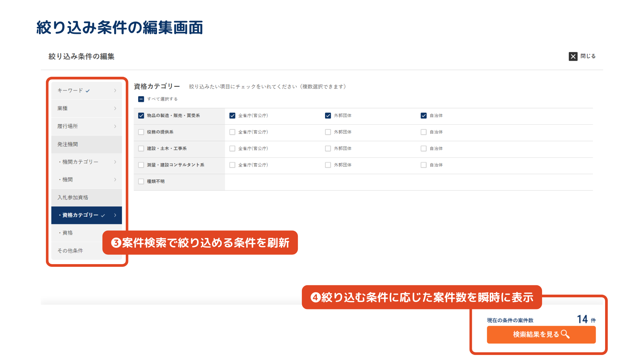
Task: Check 種類不明 checkbox
Action: (x=141, y=181)
